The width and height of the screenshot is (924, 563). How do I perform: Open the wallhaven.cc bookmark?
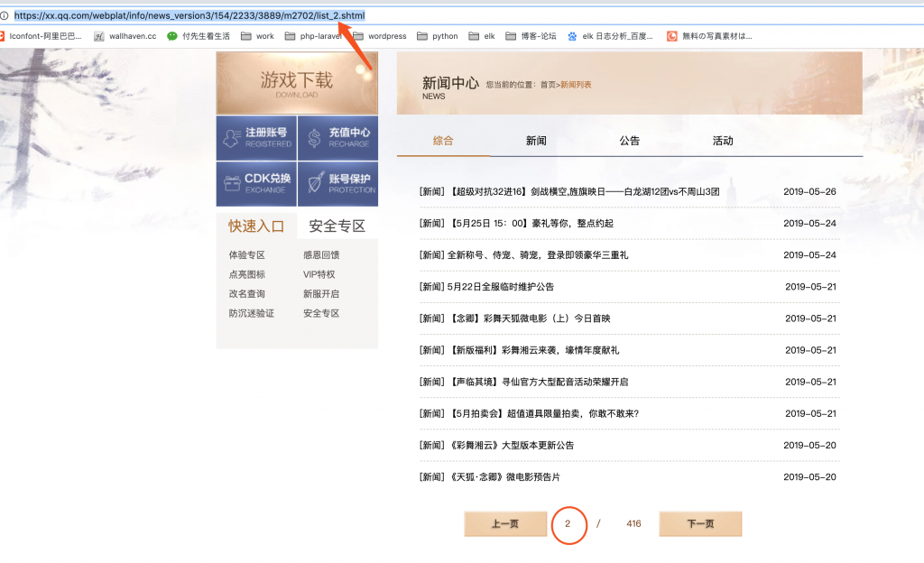click(125, 36)
